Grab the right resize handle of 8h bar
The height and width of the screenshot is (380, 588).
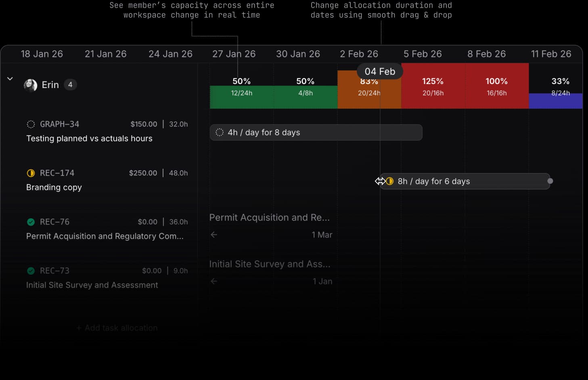click(550, 181)
